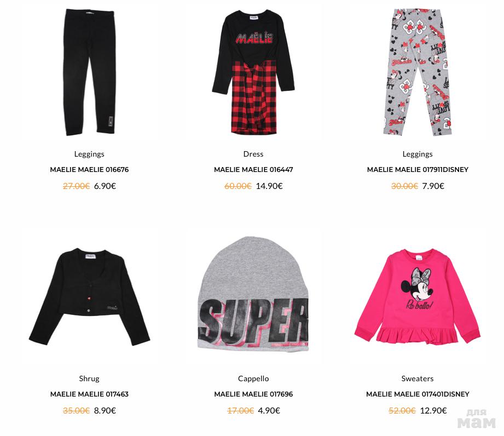Screen dimensions: 504x436
Task: Click the MAELIE MAELIE 016676 product title
Action: [x=89, y=170]
